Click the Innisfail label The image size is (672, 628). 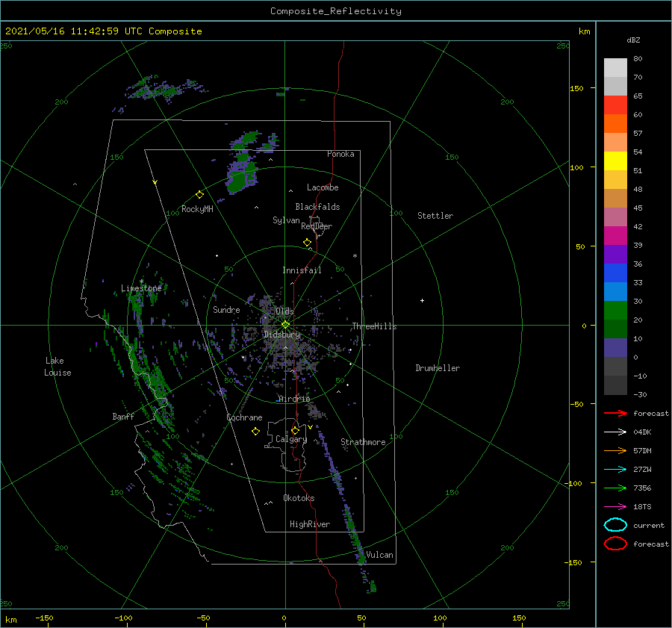click(x=302, y=270)
